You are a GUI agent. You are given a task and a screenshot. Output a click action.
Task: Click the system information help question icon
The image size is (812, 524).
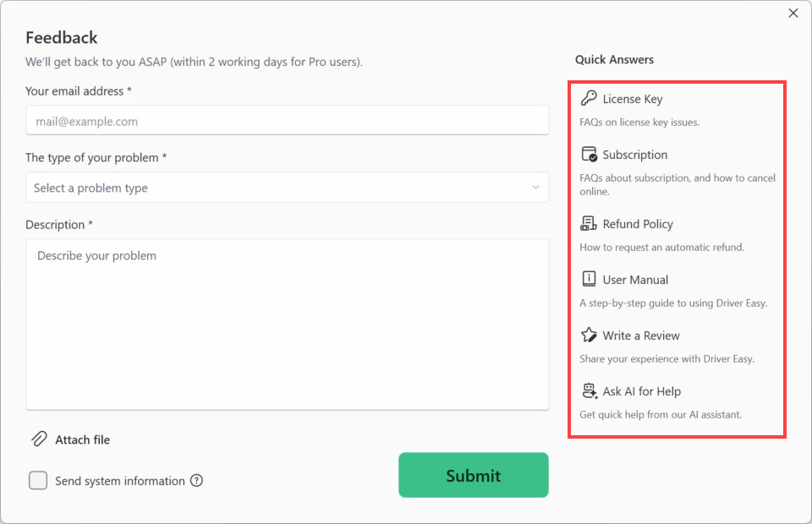[x=196, y=481]
